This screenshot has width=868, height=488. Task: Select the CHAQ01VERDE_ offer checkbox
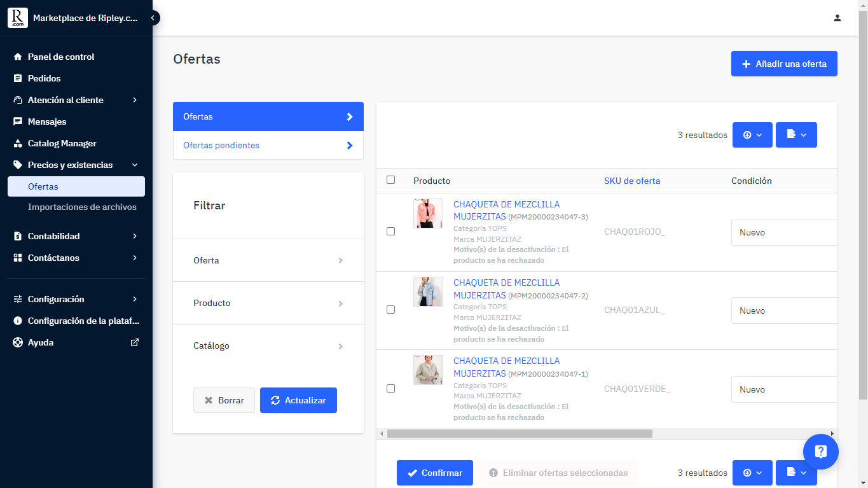coord(390,388)
